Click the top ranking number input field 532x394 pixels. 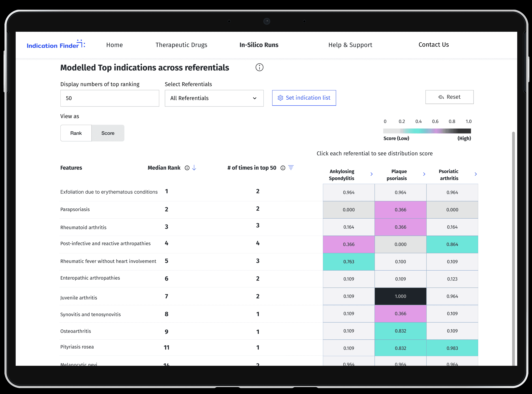pyautogui.click(x=110, y=98)
